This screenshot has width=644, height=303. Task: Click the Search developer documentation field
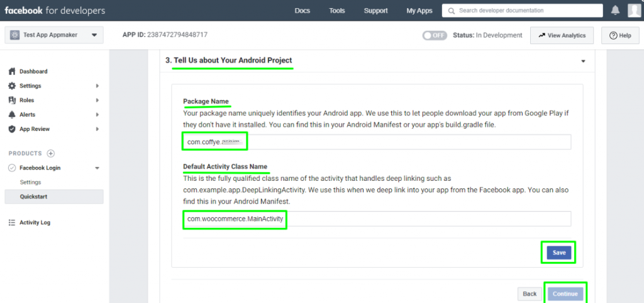pyautogui.click(x=523, y=11)
